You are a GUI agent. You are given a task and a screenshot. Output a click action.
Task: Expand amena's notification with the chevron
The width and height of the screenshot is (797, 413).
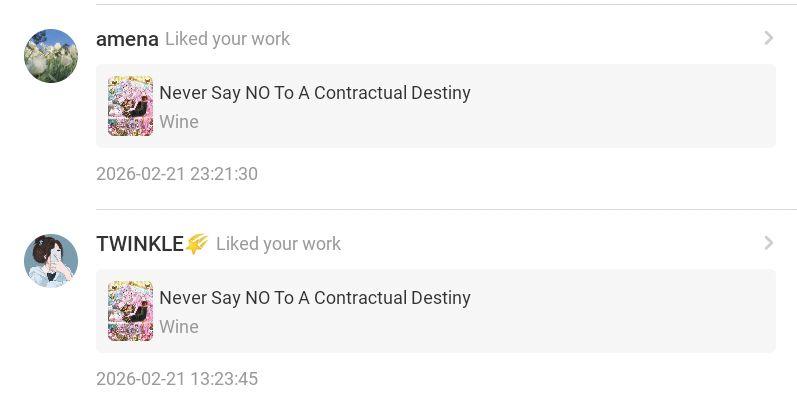(x=768, y=38)
